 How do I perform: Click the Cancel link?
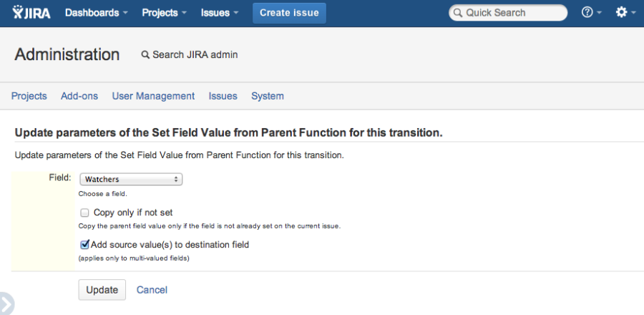click(x=152, y=290)
